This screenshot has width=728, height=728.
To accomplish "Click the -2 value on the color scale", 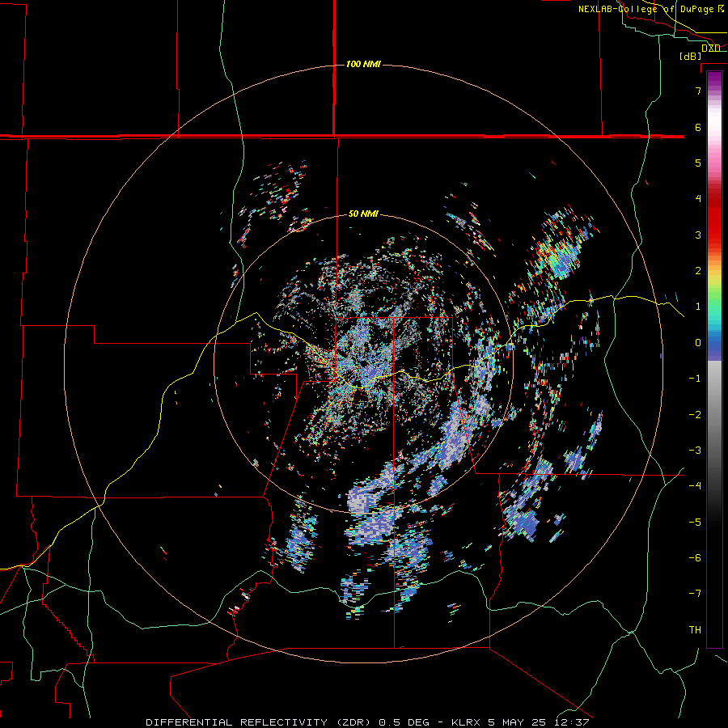I will (x=695, y=415).
